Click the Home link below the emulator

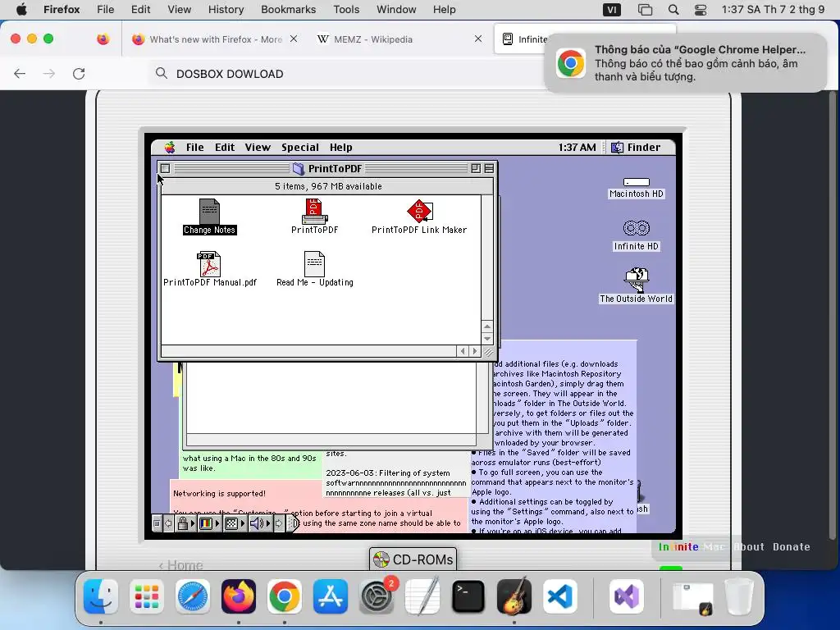tap(180, 565)
